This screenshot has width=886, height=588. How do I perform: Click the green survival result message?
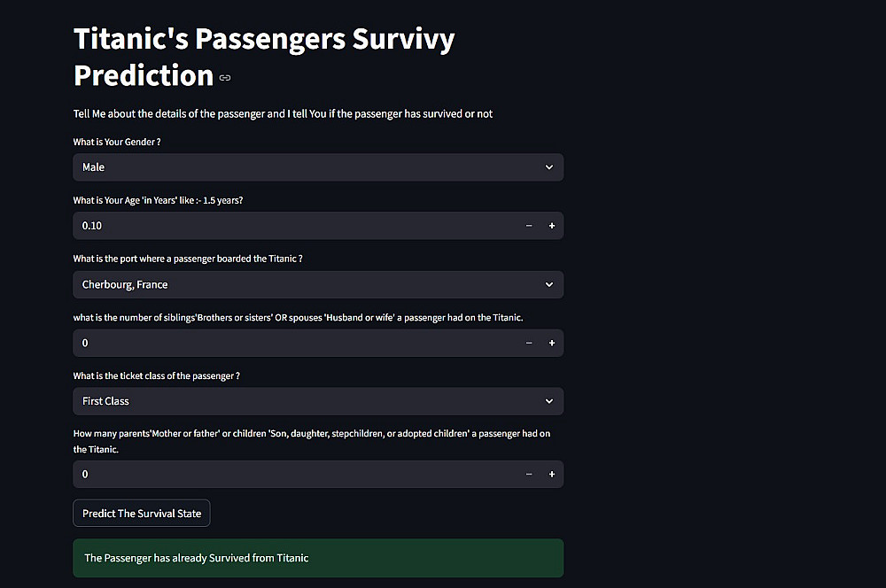click(317, 558)
